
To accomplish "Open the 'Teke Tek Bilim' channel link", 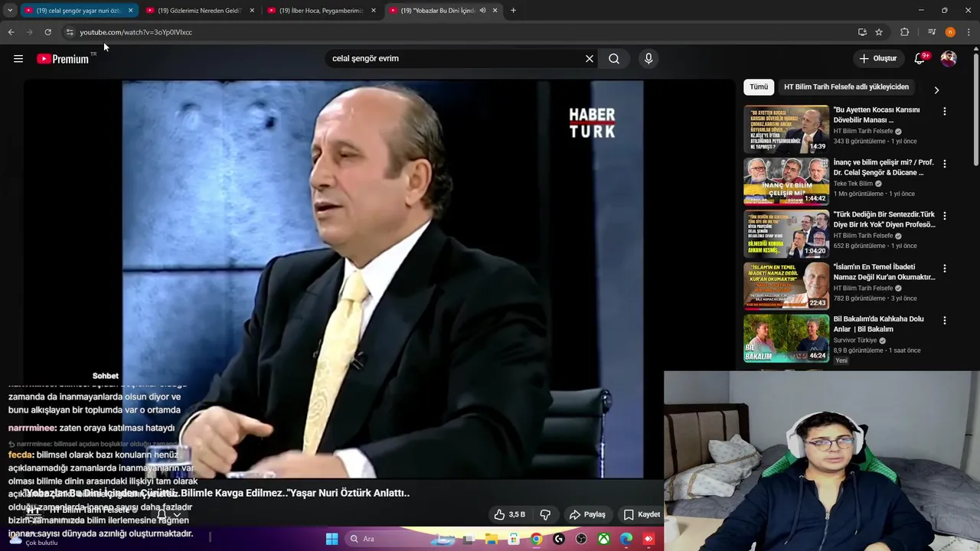I will coord(853,184).
